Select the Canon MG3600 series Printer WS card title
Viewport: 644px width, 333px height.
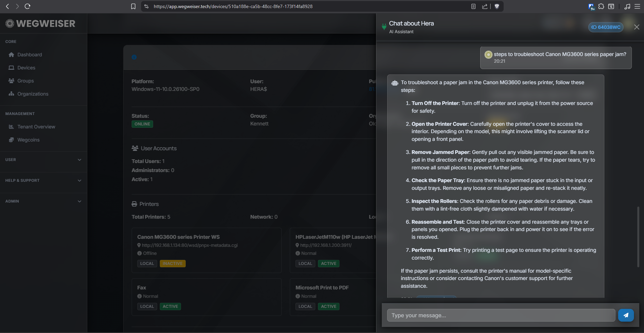coord(178,237)
